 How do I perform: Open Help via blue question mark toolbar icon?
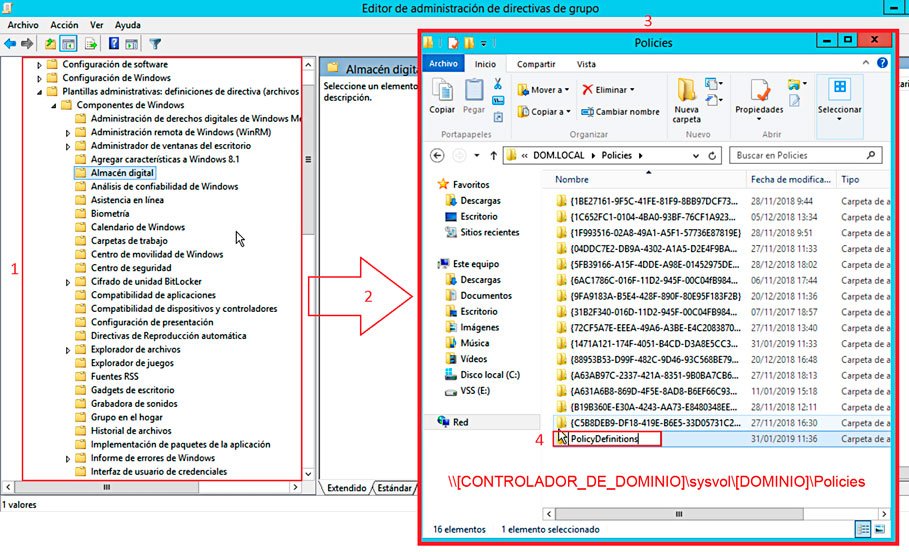(x=114, y=43)
